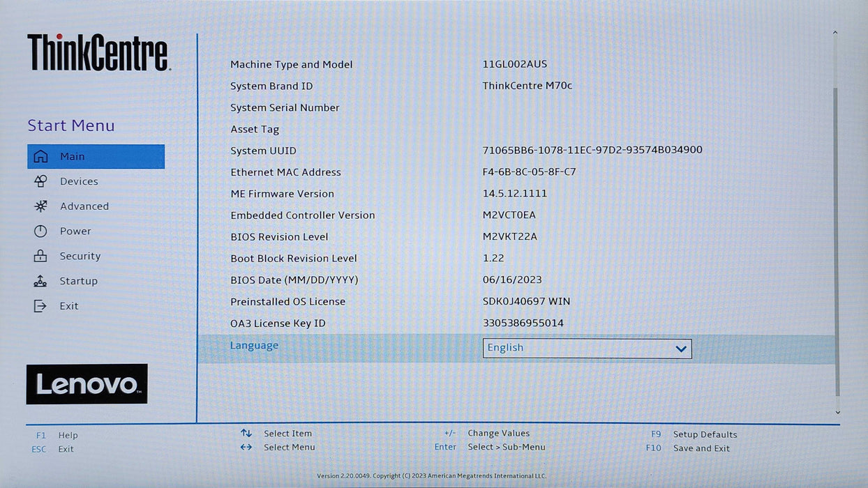
Task: Click the value M2VCT0EA
Action: (509, 215)
